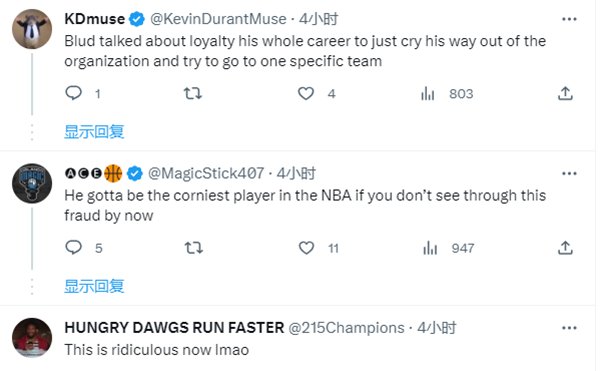Reply to MagicStick407's tweet with 5 replies
This screenshot has width=600, height=371.
73,248
